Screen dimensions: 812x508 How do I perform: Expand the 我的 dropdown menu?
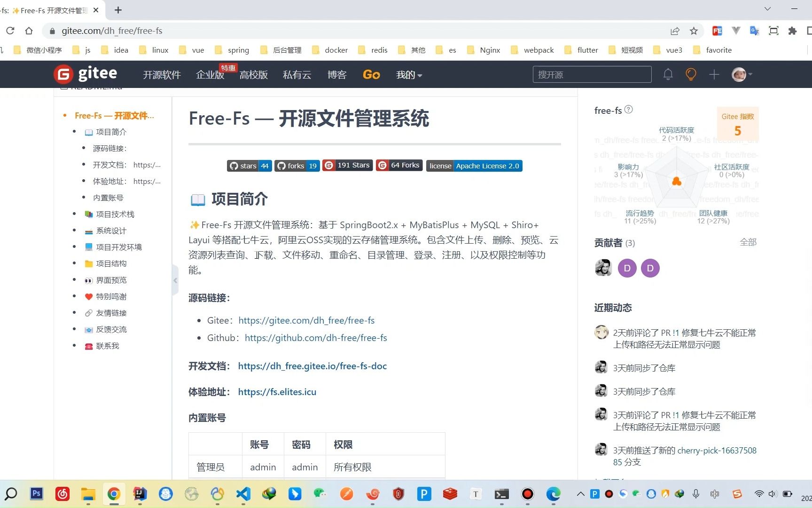[409, 75]
